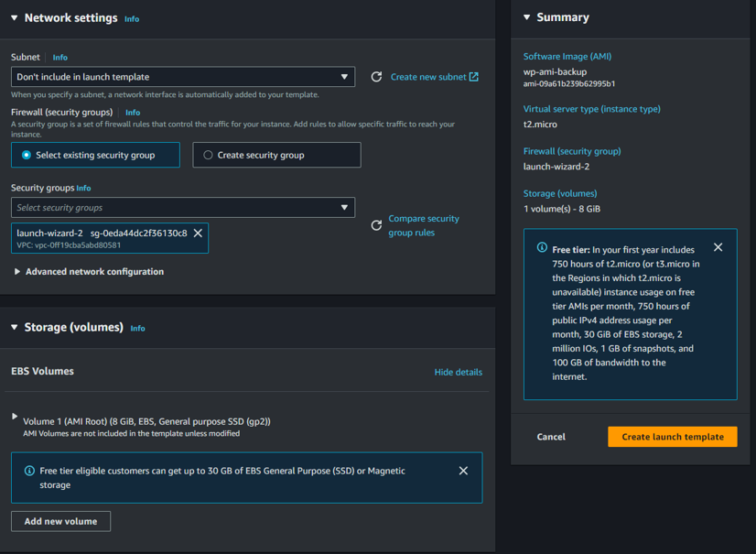Click the Hide details link for EBS Volumes

click(x=458, y=372)
